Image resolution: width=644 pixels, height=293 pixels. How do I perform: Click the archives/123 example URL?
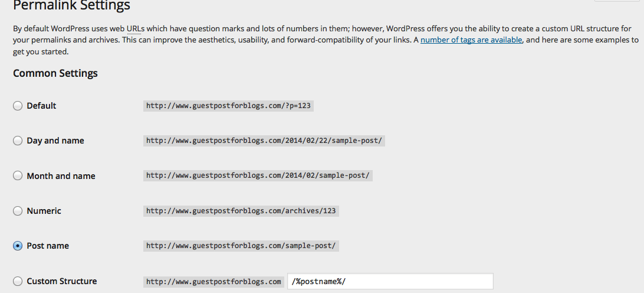241,211
